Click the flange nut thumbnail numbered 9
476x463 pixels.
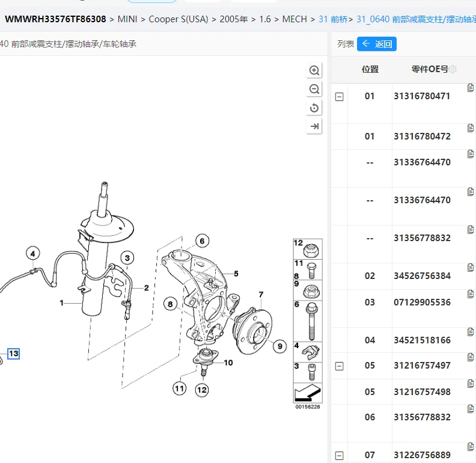coord(308,290)
